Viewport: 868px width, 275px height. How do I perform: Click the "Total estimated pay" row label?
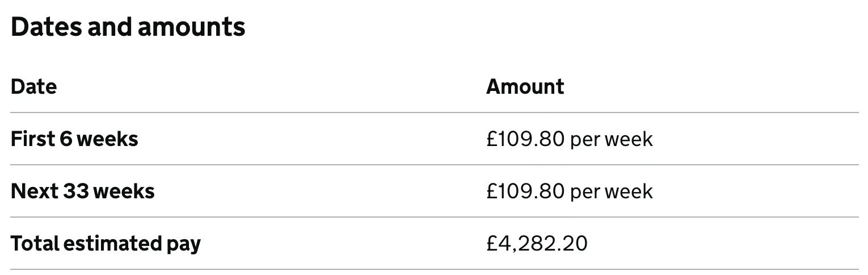106,244
